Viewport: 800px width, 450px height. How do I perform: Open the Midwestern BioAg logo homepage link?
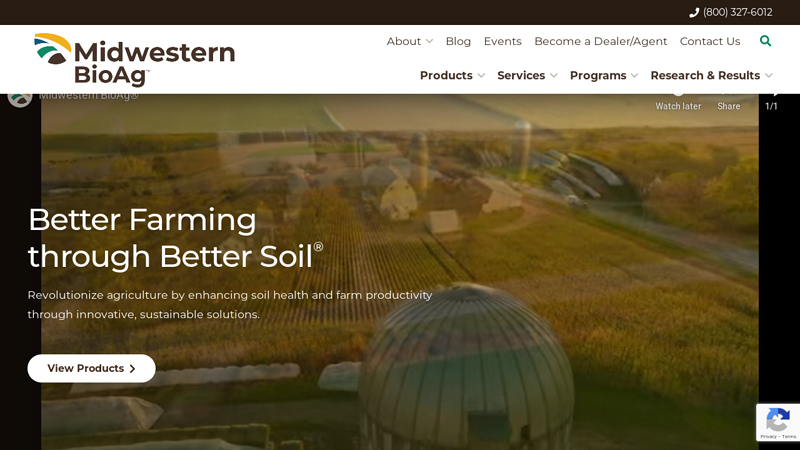tap(134, 60)
